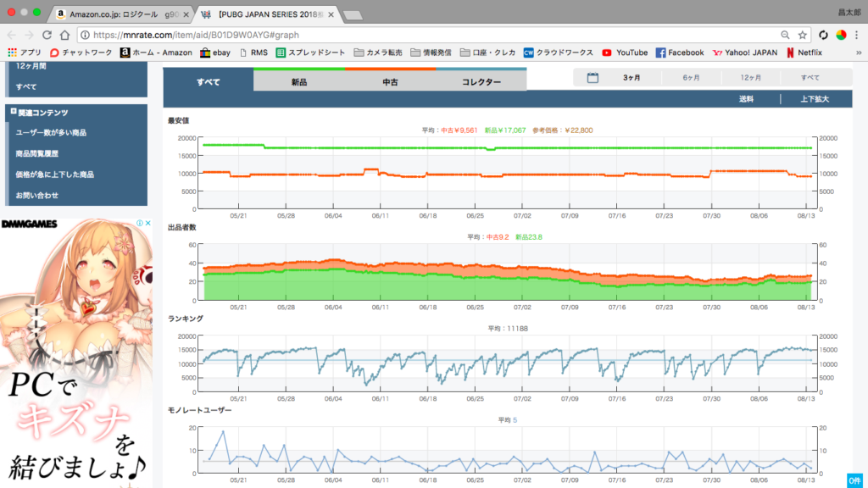Set the graph period to 12ヶ月
The height and width of the screenshot is (488, 868).
[751, 77]
